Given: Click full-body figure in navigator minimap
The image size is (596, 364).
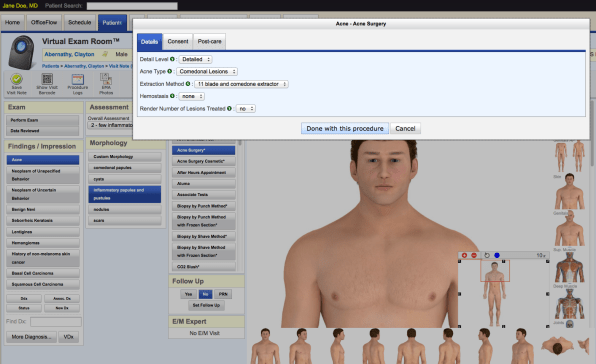Looking at the screenshot, I should 495,293.
